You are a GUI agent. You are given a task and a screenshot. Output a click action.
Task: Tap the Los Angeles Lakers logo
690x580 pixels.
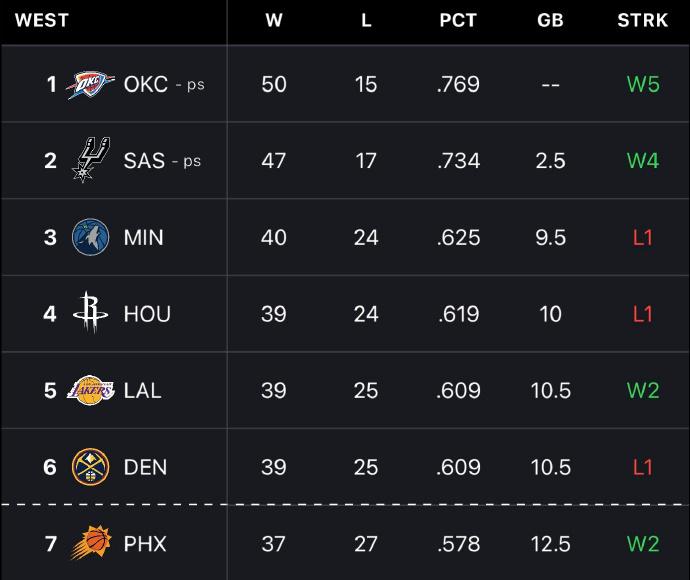91,390
